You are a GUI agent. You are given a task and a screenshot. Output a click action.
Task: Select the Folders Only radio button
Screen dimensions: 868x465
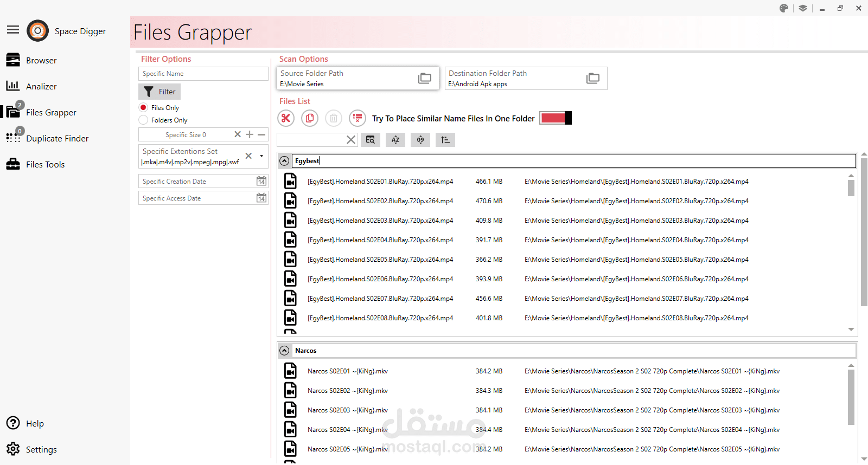pos(143,120)
